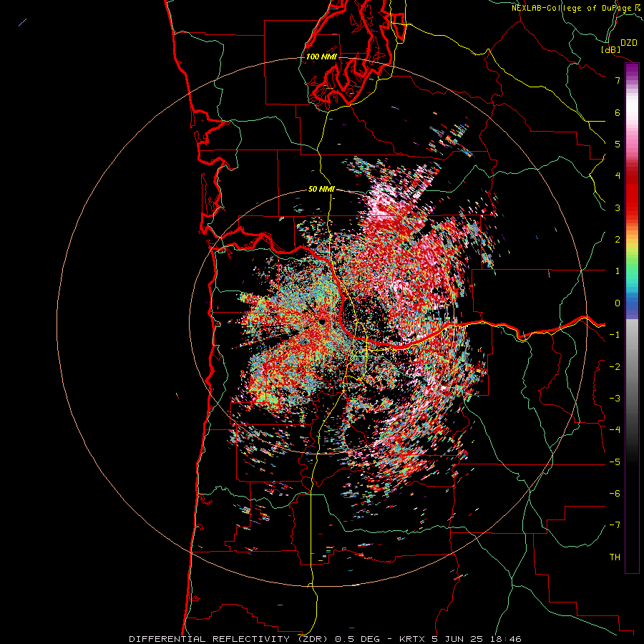Click the -1 value on the scale
This screenshot has height=644, width=644.
(615, 334)
